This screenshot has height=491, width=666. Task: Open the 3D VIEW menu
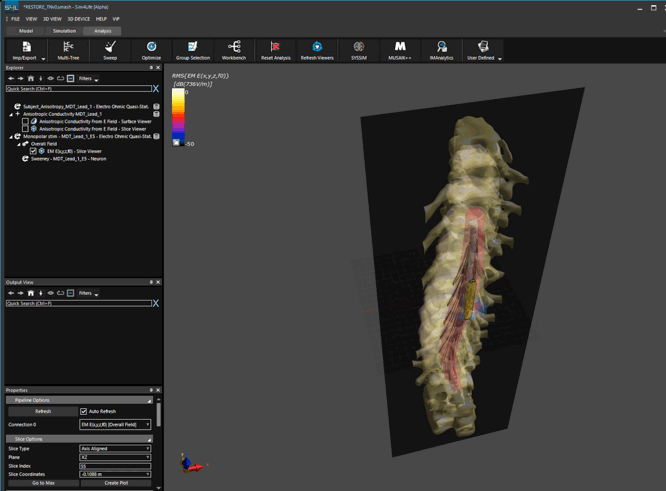50,19
